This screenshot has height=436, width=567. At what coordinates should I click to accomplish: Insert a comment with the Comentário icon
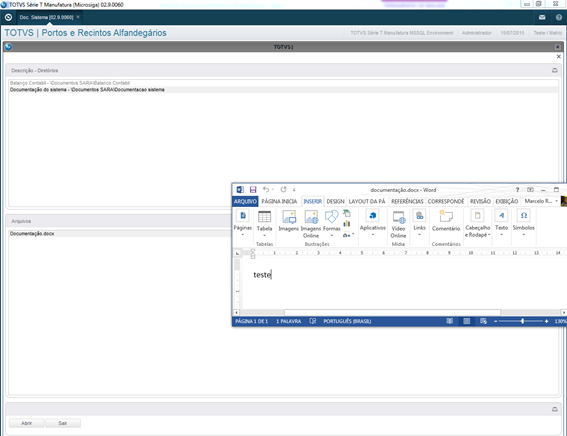[x=446, y=221]
